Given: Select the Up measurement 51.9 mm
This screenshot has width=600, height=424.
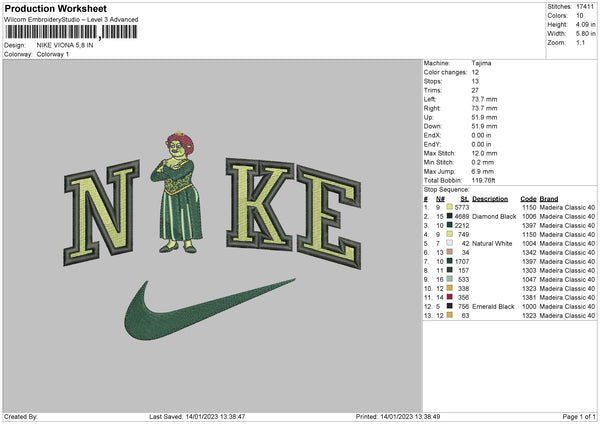Looking at the screenshot, I should click(x=484, y=117).
